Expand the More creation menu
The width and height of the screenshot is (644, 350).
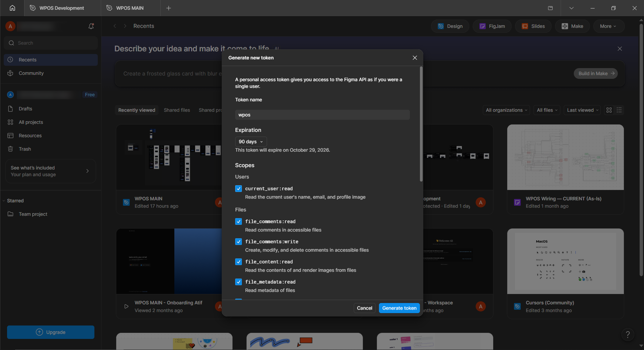tap(608, 26)
